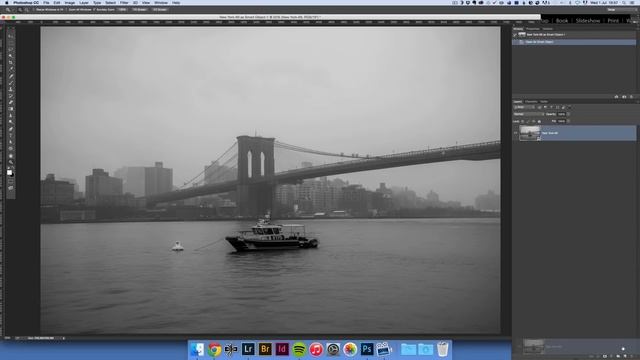The height and width of the screenshot is (360, 640).
Task: Toggle Quick Mask mode icon
Action: pyautogui.click(x=11, y=181)
